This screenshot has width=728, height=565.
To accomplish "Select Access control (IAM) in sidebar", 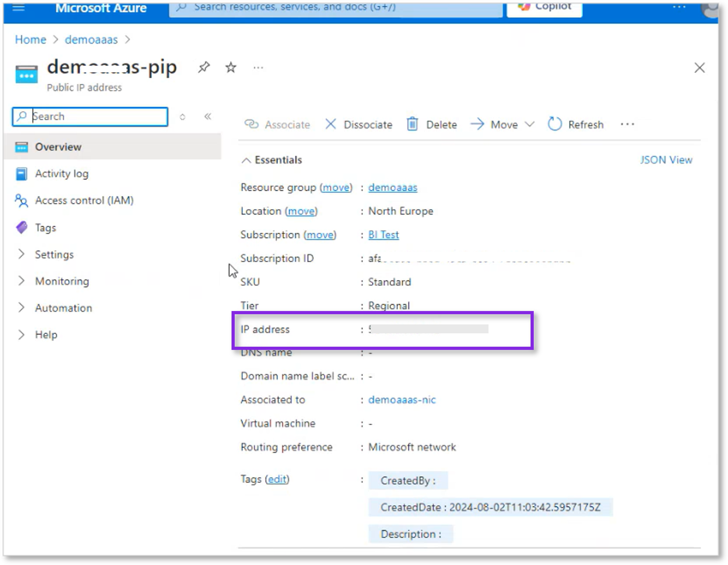I will click(84, 200).
